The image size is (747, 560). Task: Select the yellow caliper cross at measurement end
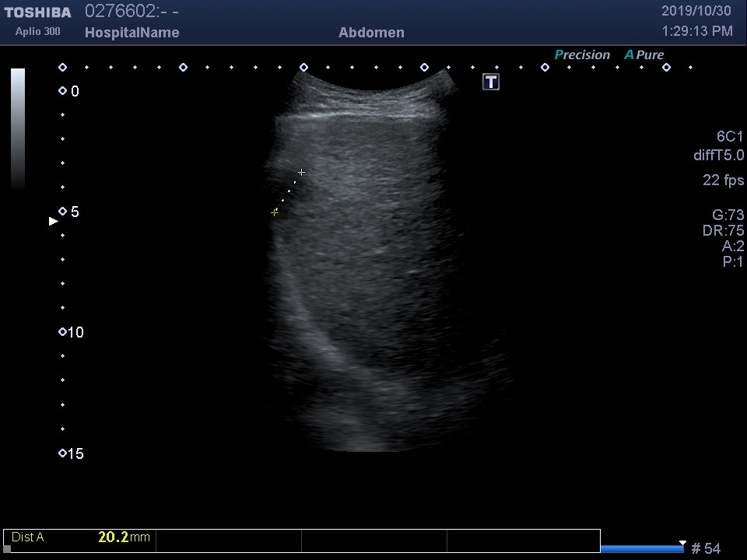click(274, 212)
